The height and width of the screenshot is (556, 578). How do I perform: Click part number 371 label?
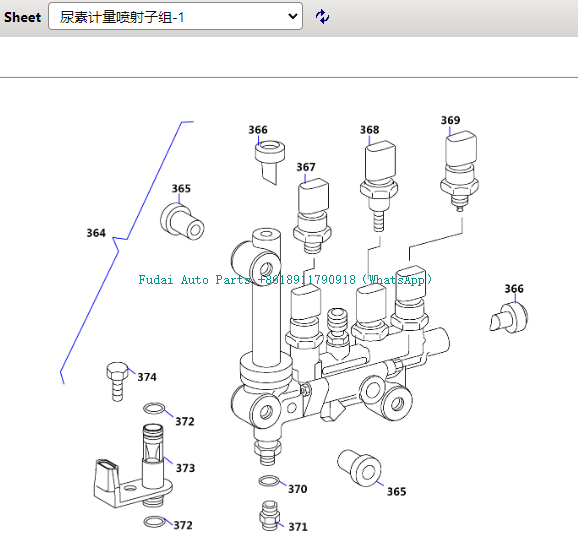[x=298, y=527]
